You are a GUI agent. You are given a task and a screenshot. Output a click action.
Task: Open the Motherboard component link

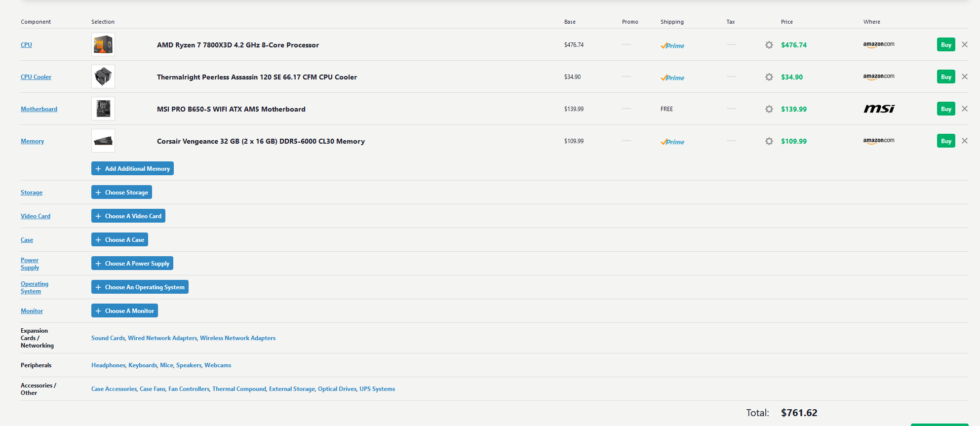point(39,109)
